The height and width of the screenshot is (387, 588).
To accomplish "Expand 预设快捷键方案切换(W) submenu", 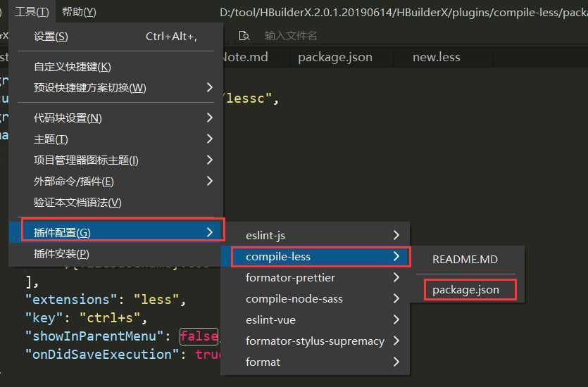I will tap(116, 88).
